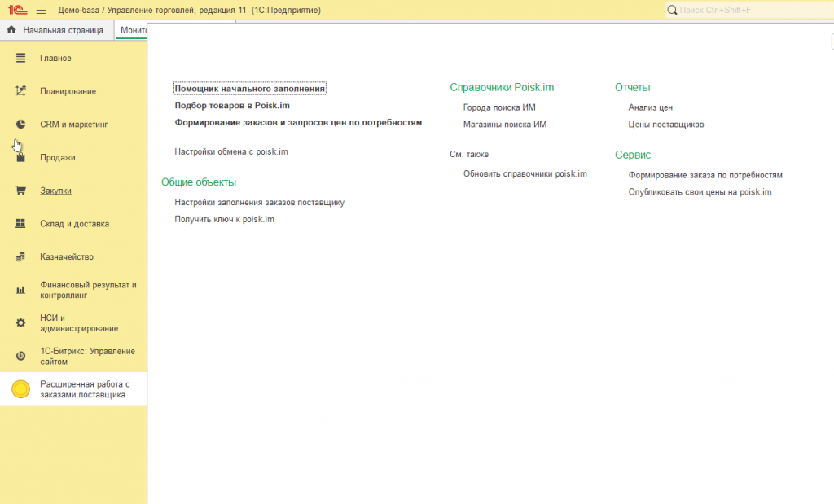Open Формирование заказа по потребностям service
This screenshot has width=834, height=504.
tap(705, 175)
